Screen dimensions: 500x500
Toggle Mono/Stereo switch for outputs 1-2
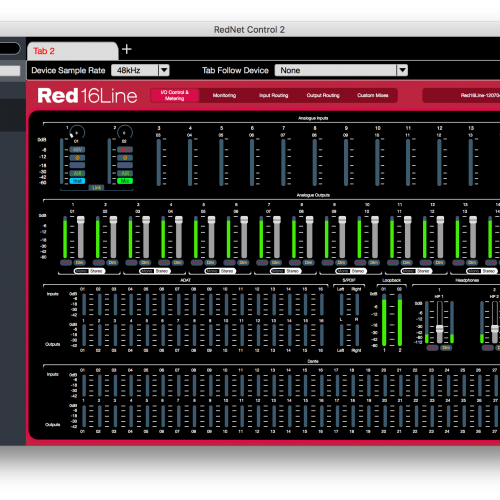point(89,271)
